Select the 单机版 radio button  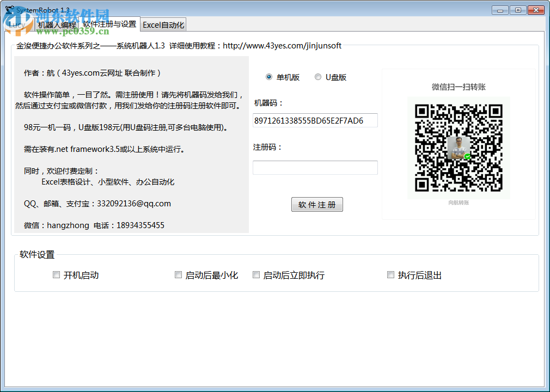pos(269,77)
